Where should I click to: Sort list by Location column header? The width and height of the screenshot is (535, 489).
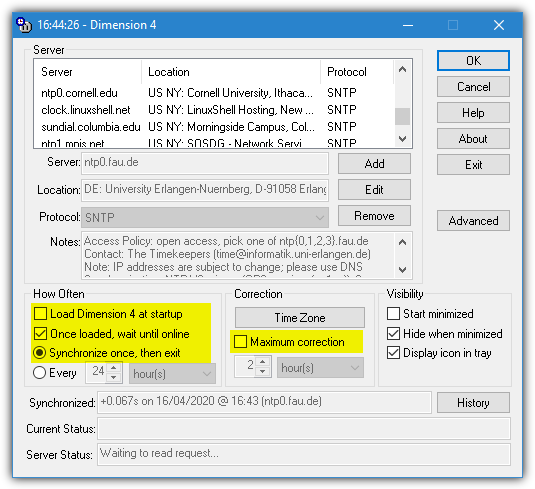point(231,72)
